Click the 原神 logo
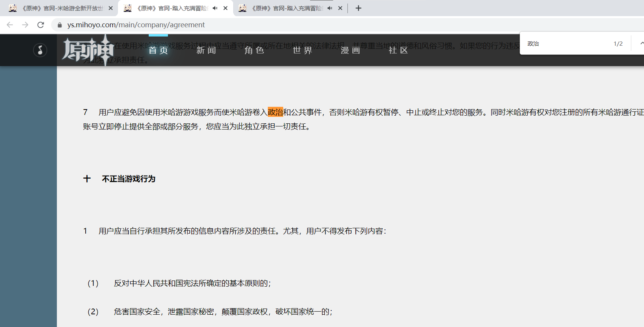Screen dimensions: 644x327 click(x=88, y=50)
